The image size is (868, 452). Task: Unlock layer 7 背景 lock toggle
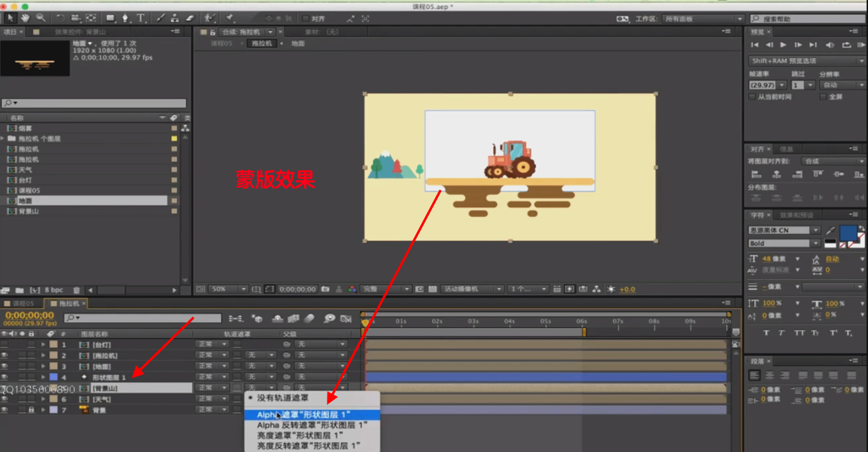click(31, 410)
